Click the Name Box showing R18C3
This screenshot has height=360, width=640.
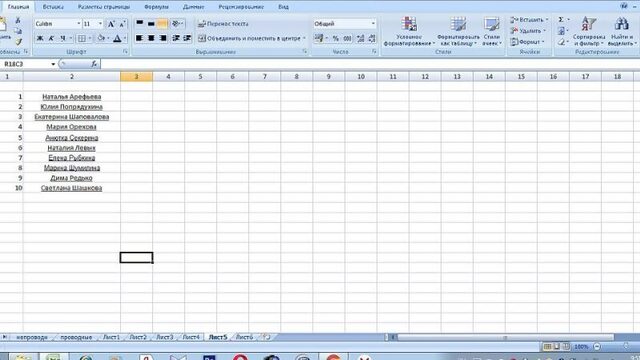click(27, 64)
